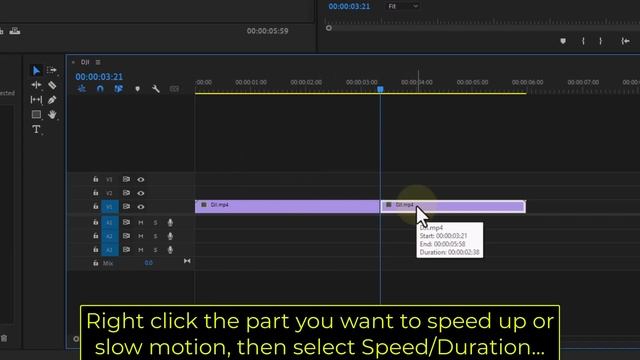Toggle sync lock on clip's video track
This screenshot has height=360, width=640.
pos(126,207)
